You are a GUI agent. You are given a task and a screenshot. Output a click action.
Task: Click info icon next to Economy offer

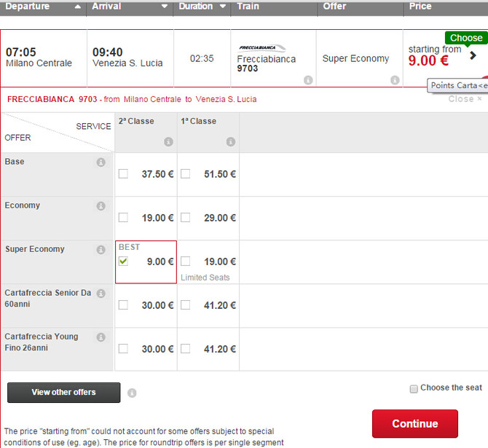(101, 206)
